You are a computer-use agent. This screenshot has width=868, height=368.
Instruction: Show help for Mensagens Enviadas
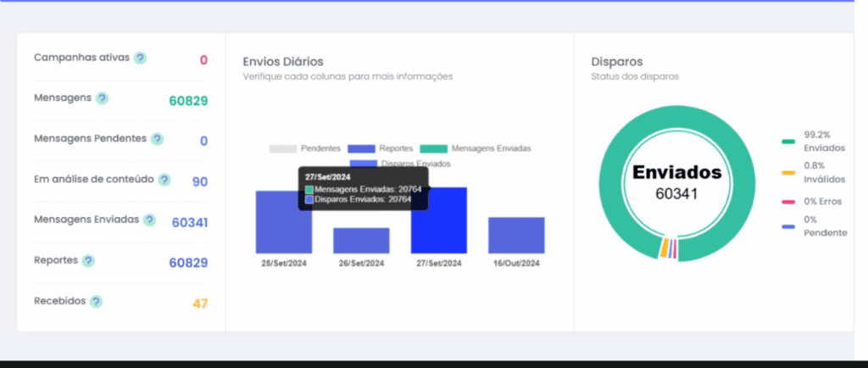(x=149, y=220)
